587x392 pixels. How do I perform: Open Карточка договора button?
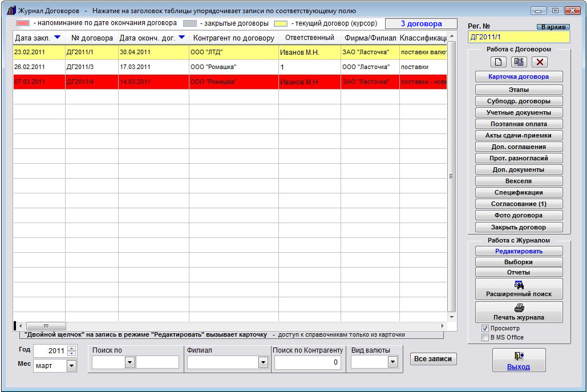click(x=519, y=76)
